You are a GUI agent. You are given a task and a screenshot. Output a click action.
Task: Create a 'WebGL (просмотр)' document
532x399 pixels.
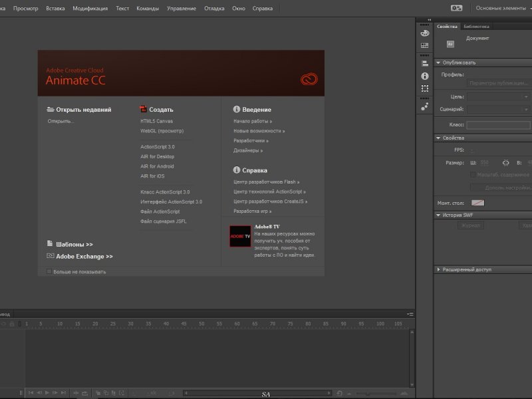click(162, 131)
